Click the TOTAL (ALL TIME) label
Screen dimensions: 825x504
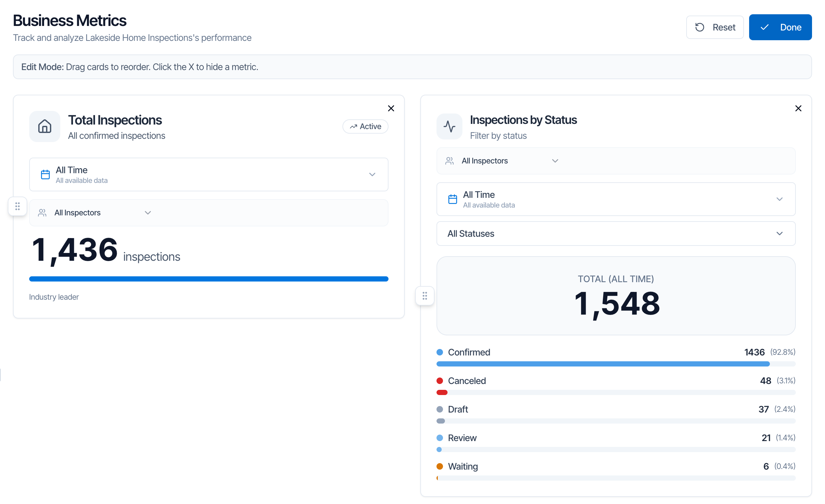click(616, 279)
